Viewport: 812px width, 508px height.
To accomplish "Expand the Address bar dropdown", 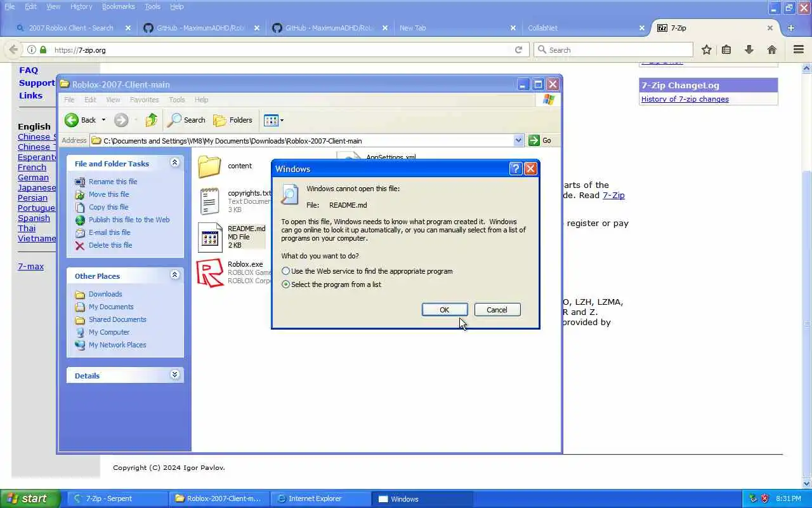I will click(518, 140).
